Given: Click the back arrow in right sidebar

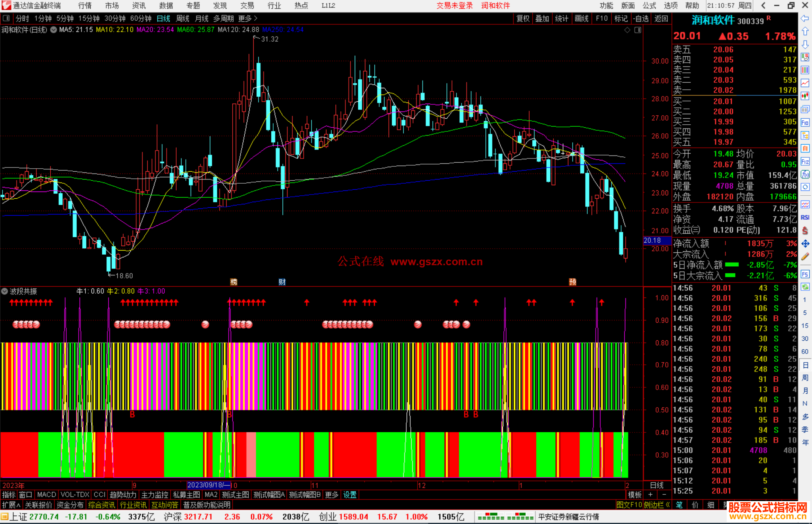Looking at the screenshot, I should click(x=805, y=18).
